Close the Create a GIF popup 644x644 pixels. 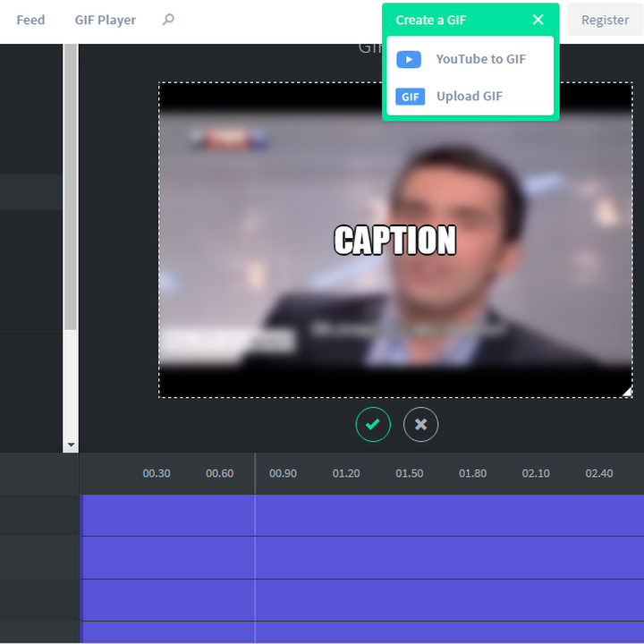(x=538, y=20)
